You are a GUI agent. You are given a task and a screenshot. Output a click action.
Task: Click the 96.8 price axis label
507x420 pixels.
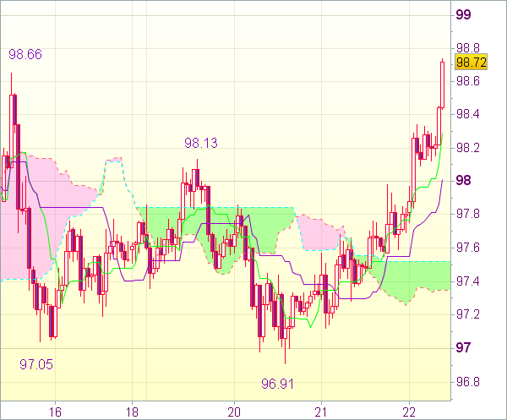(467, 382)
